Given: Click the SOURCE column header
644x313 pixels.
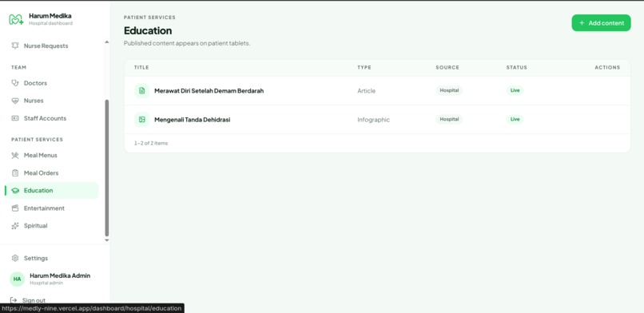Looking at the screenshot, I should [x=447, y=67].
